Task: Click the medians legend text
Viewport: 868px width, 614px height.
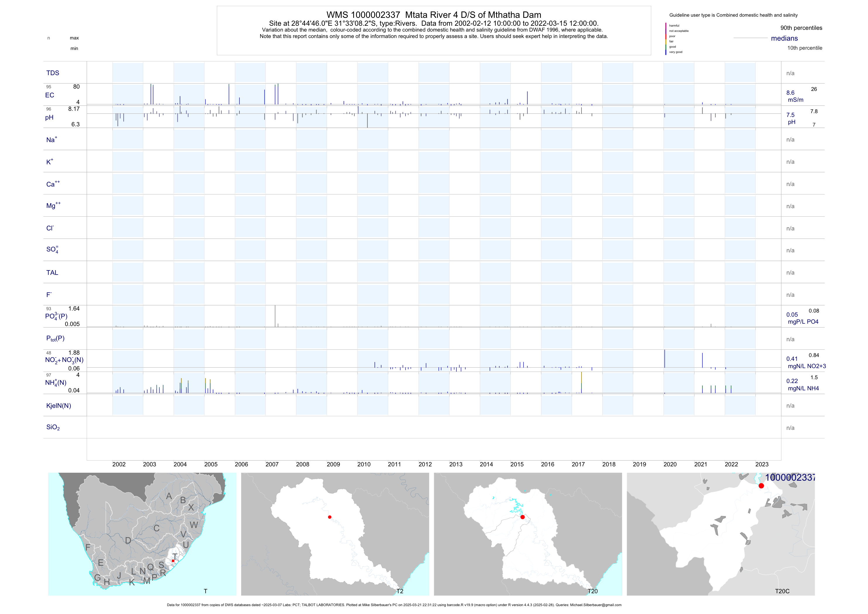Action: click(784, 38)
